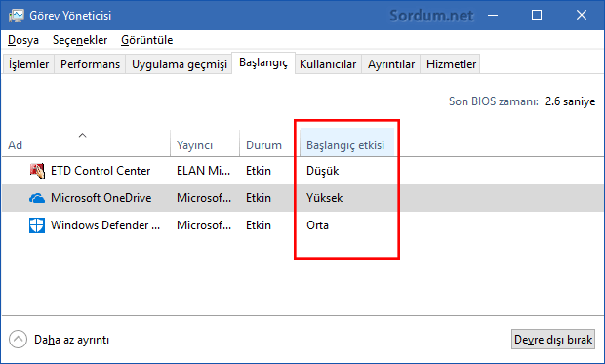Click the Görev Yöneticisi title bar icon
The height and width of the screenshot is (364, 605).
click(x=17, y=16)
